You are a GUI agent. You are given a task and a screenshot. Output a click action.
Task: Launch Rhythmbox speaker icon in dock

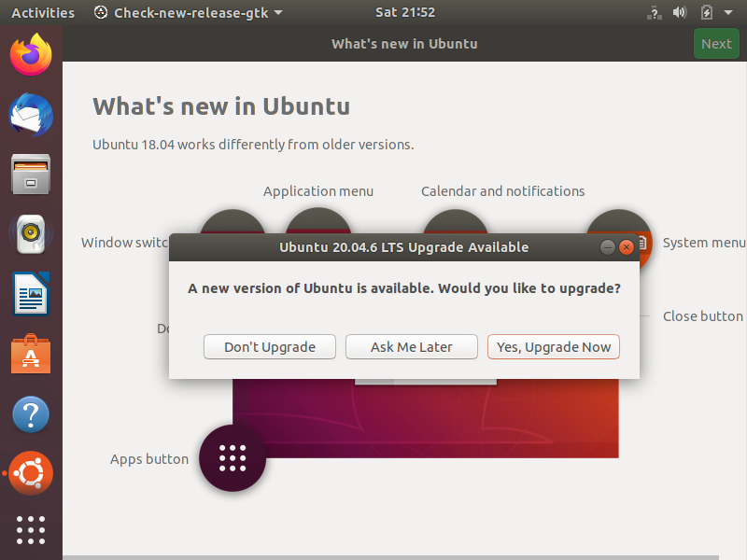click(x=31, y=233)
